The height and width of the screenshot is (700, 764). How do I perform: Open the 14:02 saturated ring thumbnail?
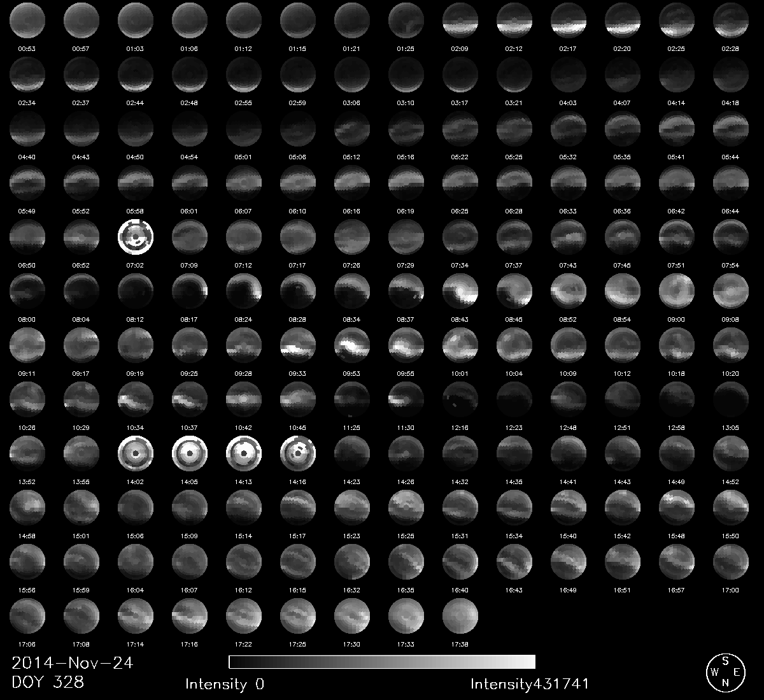click(136, 452)
